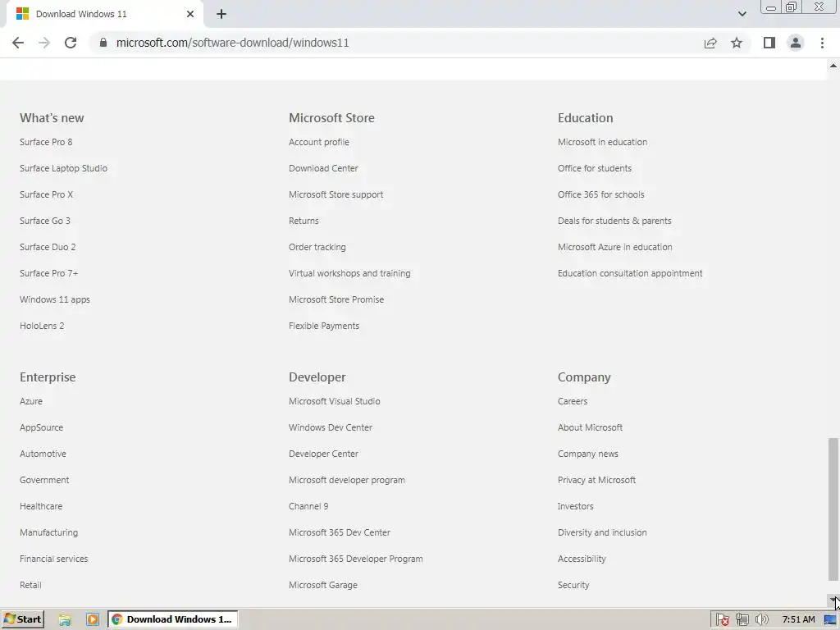
Task: Open the Surface Go 3 link
Action: [x=45, y=221]
